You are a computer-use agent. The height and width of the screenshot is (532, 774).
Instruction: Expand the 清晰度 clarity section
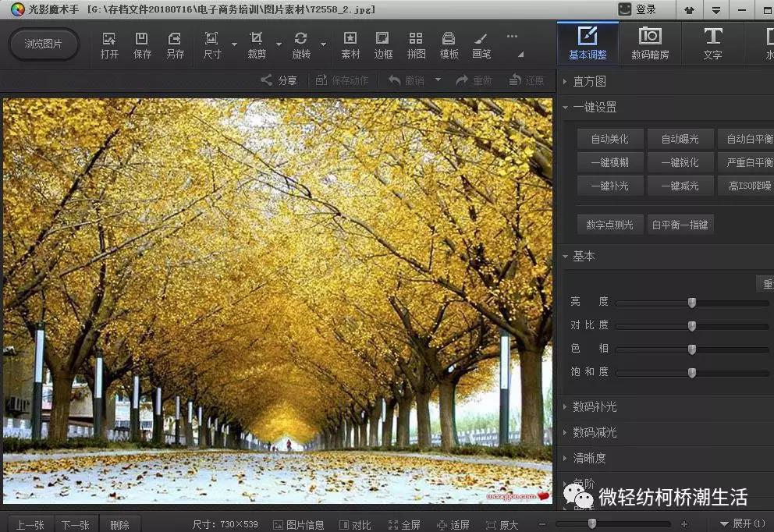tap(588, 458)
